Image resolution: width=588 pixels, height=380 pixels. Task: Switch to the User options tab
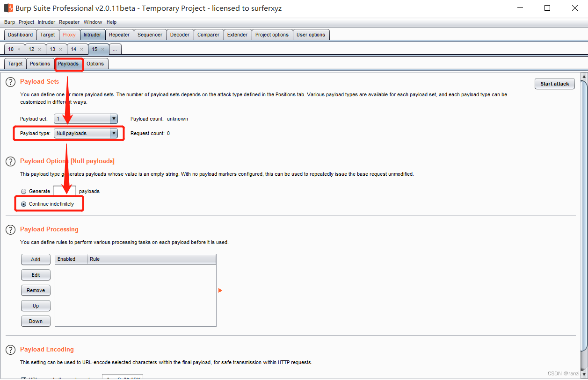(x=311, y=35)
